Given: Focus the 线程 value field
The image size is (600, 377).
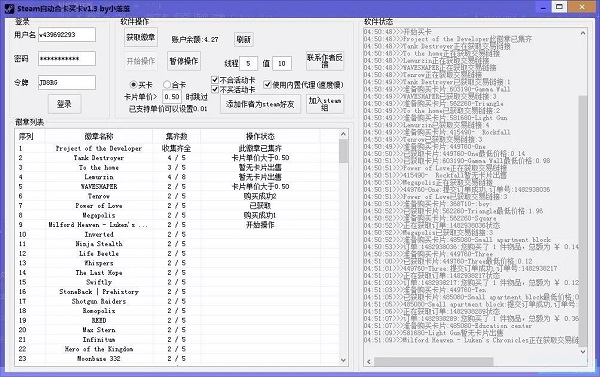Looking at the screenshot, I should click(x=248, y=63).
